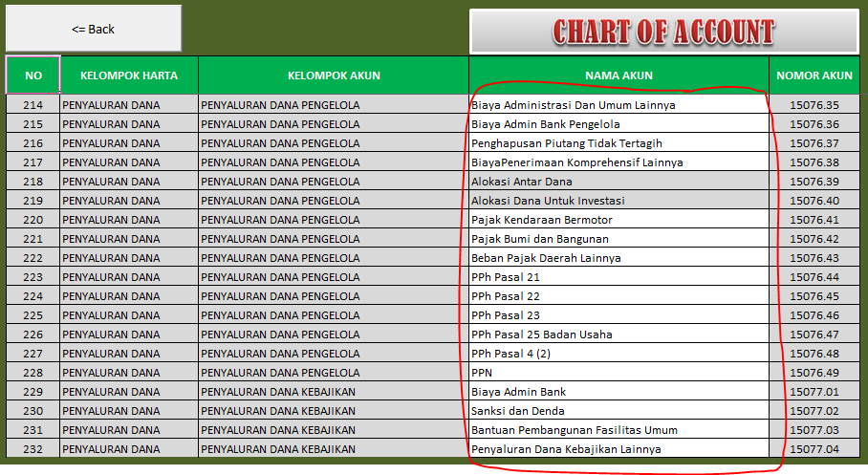Select BiayaPenerimaan Komprehensif Lainnya cell
Viewport: 868px width, 475px height.
[x=618, y=162]
